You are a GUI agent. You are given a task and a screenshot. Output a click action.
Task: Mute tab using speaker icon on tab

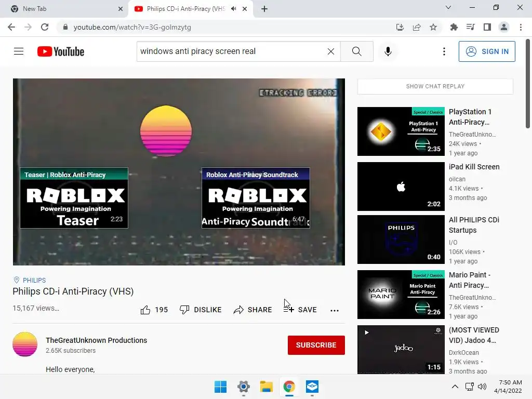click(x=233, y=9)
